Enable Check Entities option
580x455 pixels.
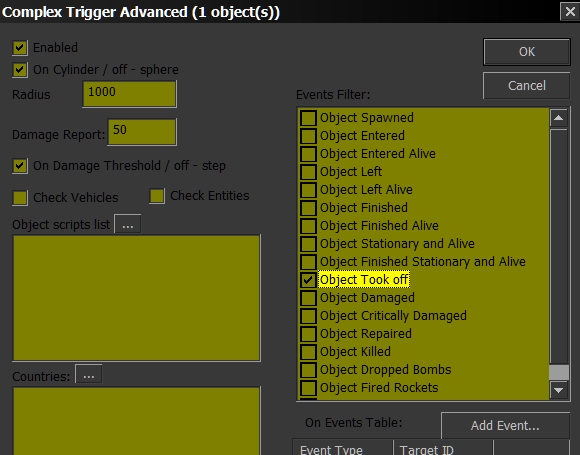[x=157, y=196]
